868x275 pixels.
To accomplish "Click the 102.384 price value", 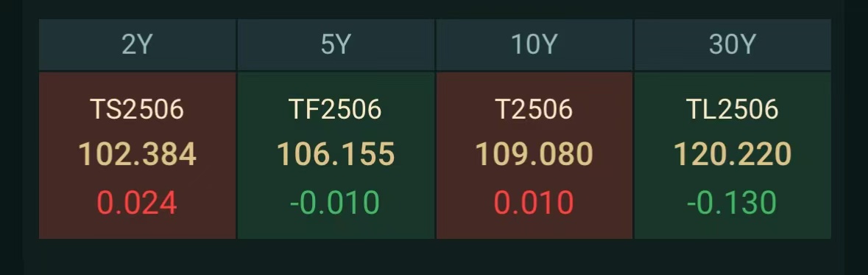I will pyautogui.click(x=137, y=154).
